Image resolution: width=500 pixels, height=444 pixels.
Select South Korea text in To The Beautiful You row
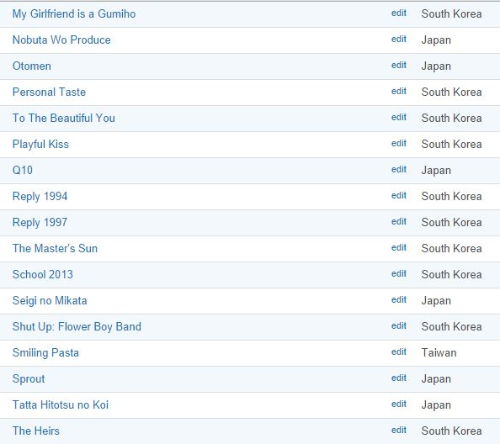(451, 118)
